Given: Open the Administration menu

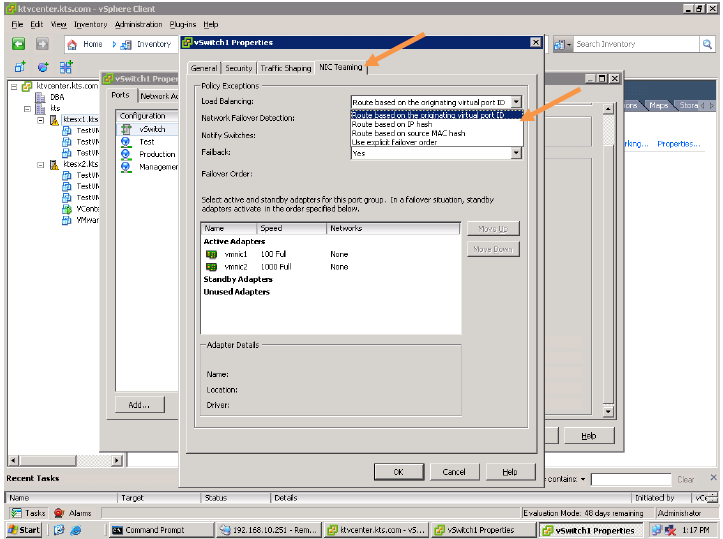Looking at the screenshot, I should (x=138, y=23).
